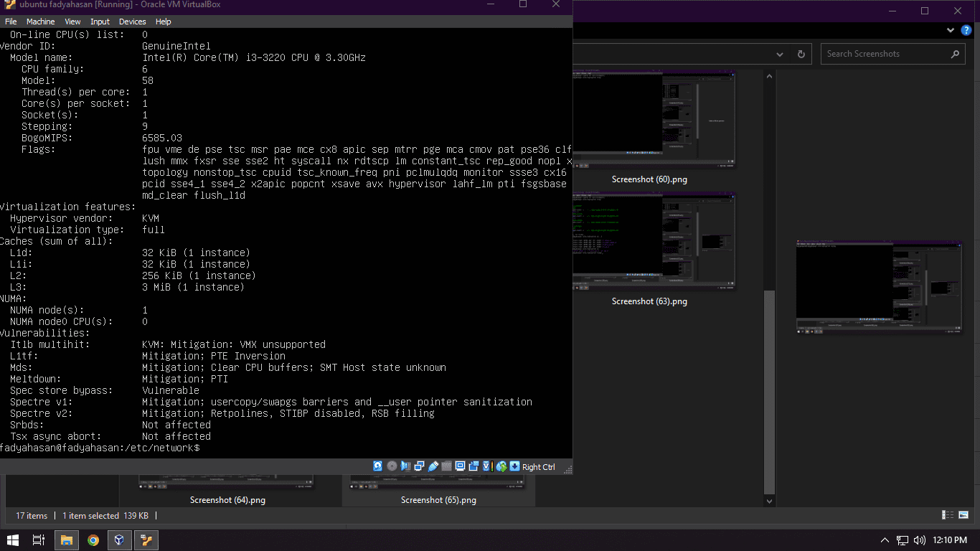The height and width of the screenshot is (551, 980).
Task: Select the Screenshot (63).png thumbnail
Action: tap(654, 242)
